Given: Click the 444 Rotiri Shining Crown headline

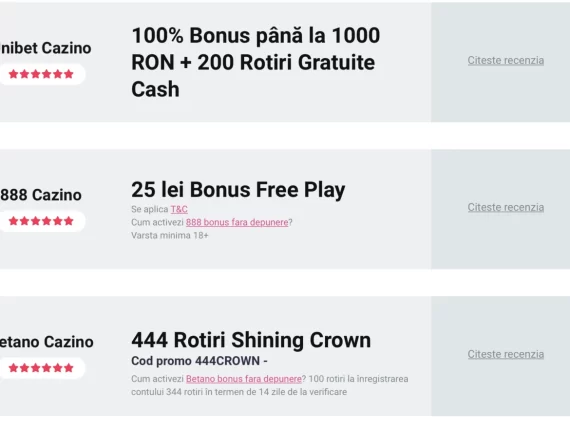Looking at the screenshot, I should pos(251,340).
